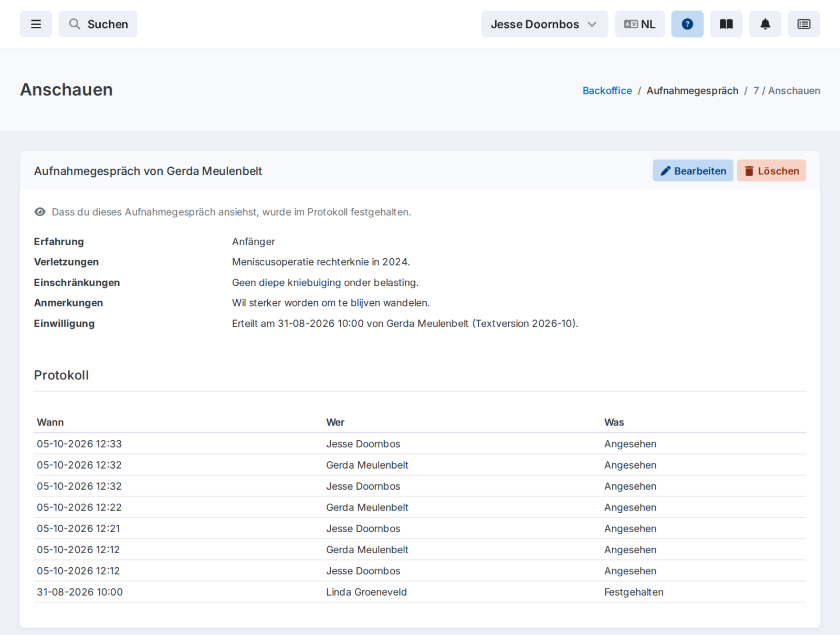Click the eye icon beside the log notice
The image size is (840, 635).
point(40,212)
